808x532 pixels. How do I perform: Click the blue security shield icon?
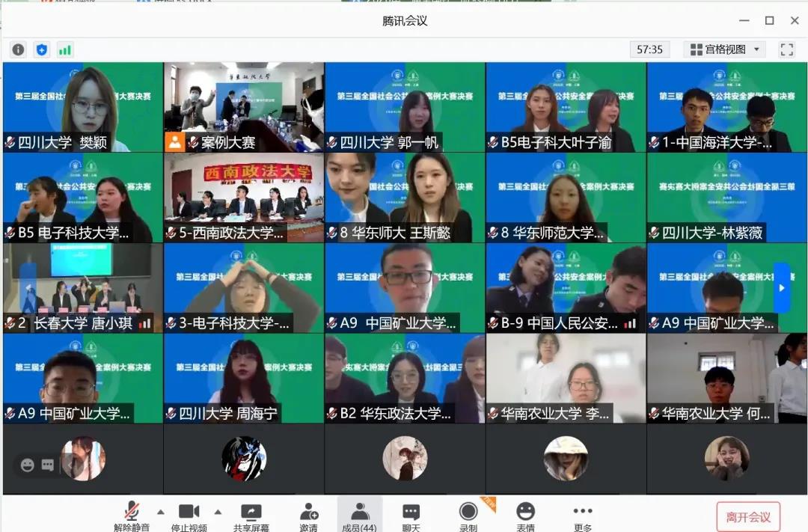coord(42,49)
